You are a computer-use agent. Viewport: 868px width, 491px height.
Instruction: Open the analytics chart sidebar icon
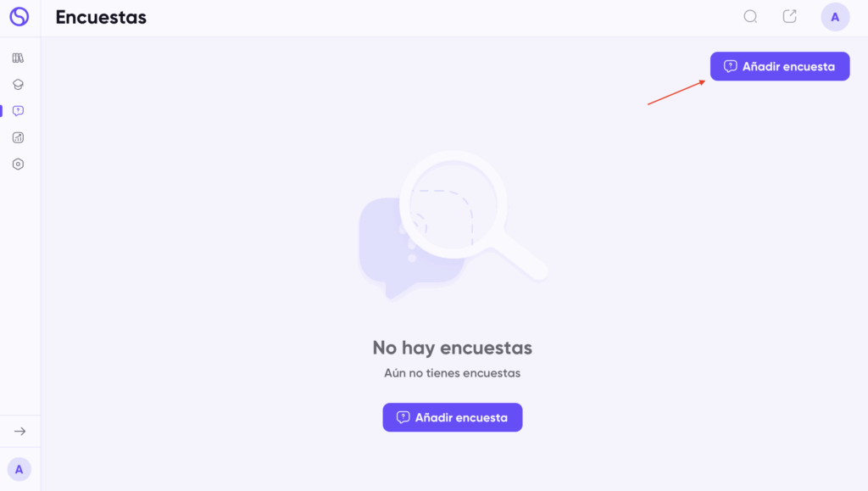click(19, 137)
